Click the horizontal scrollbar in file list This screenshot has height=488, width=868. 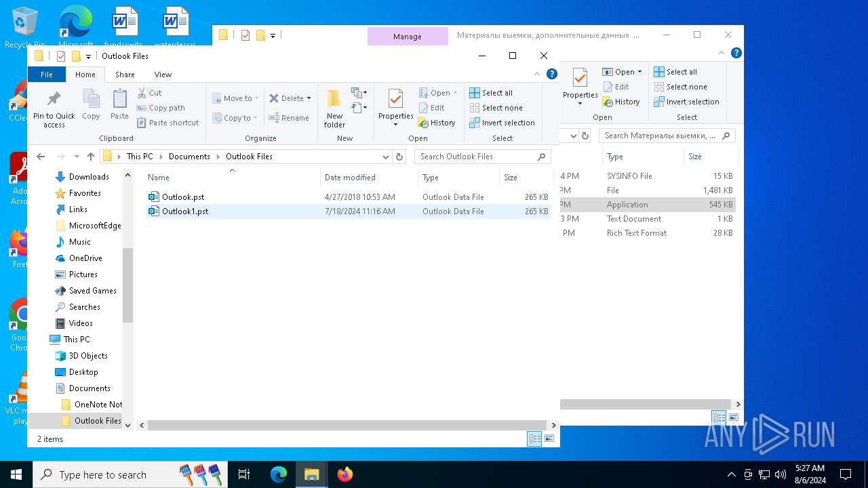pyautogui.click(x=347, y=426)
